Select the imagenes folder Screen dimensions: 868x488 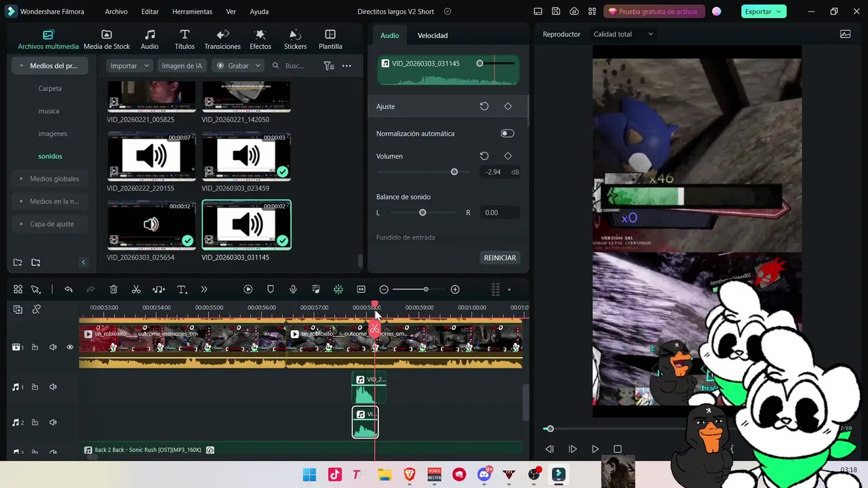(x=53, y=134)
